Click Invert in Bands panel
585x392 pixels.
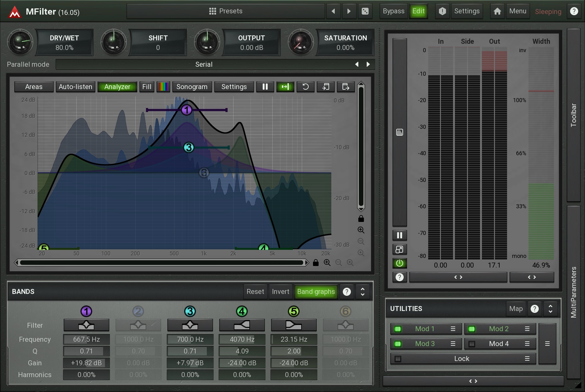pos(280,291)
